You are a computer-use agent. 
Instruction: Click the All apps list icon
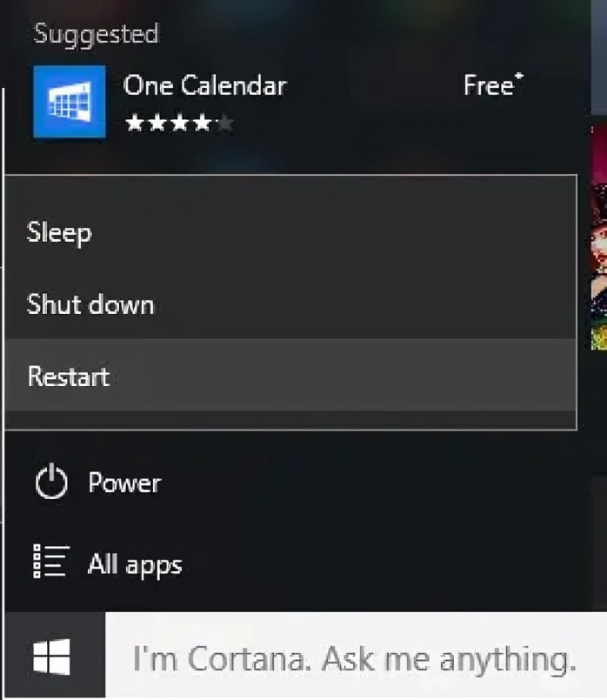click(x=50, y=562)
